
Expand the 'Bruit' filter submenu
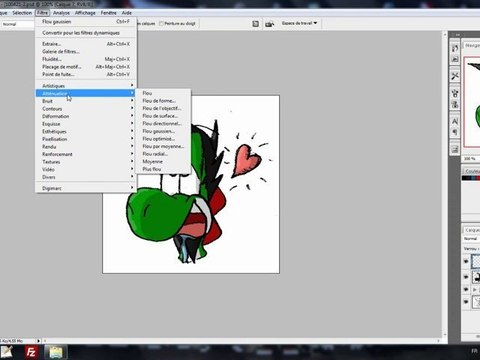click(x=86, y=101)
